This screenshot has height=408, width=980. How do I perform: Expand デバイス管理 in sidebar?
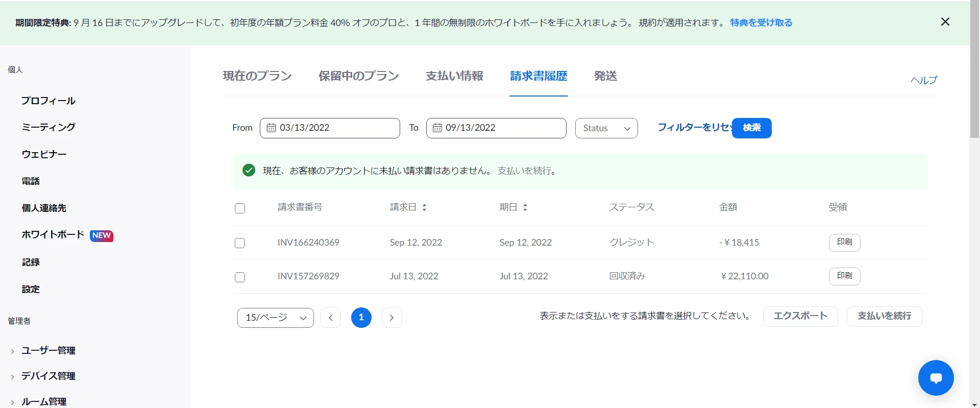point(48,376)
